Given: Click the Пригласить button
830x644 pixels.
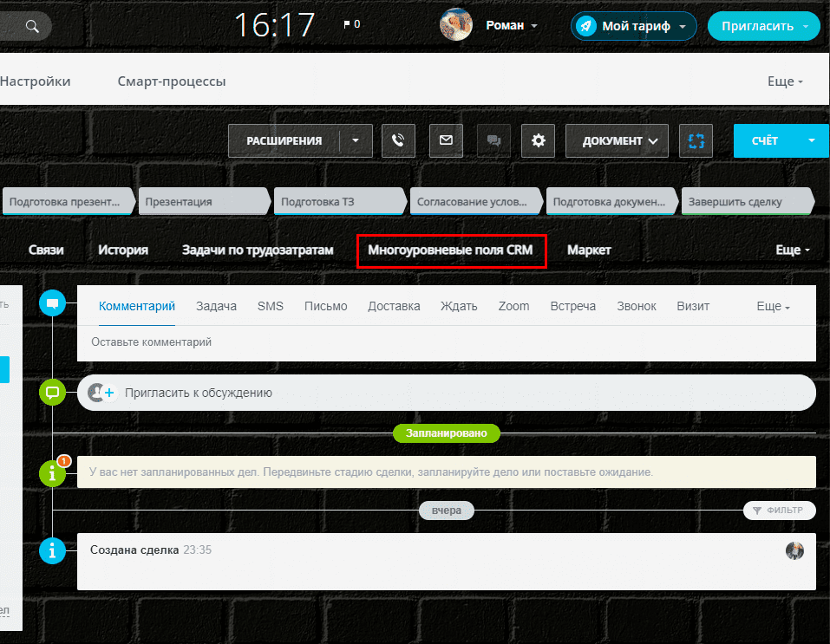Looking at the screenshot, I should [x=757, y=26].
